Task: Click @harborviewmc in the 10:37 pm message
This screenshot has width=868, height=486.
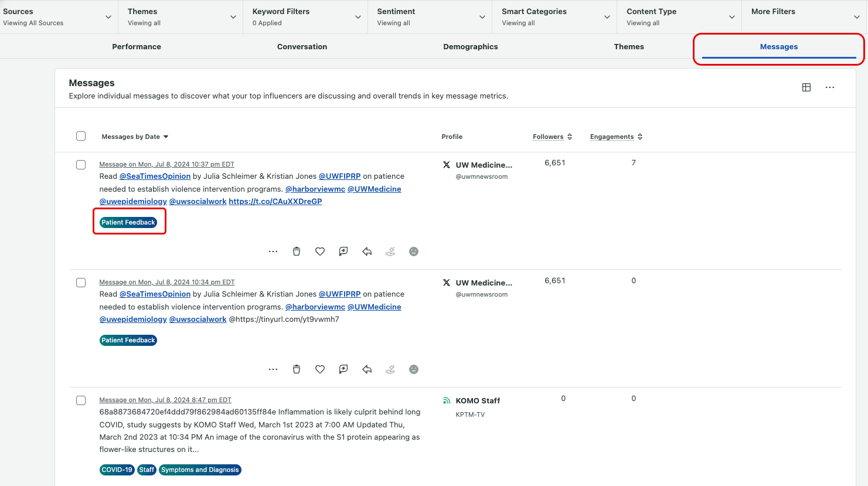Action: (x=315, y=189)
